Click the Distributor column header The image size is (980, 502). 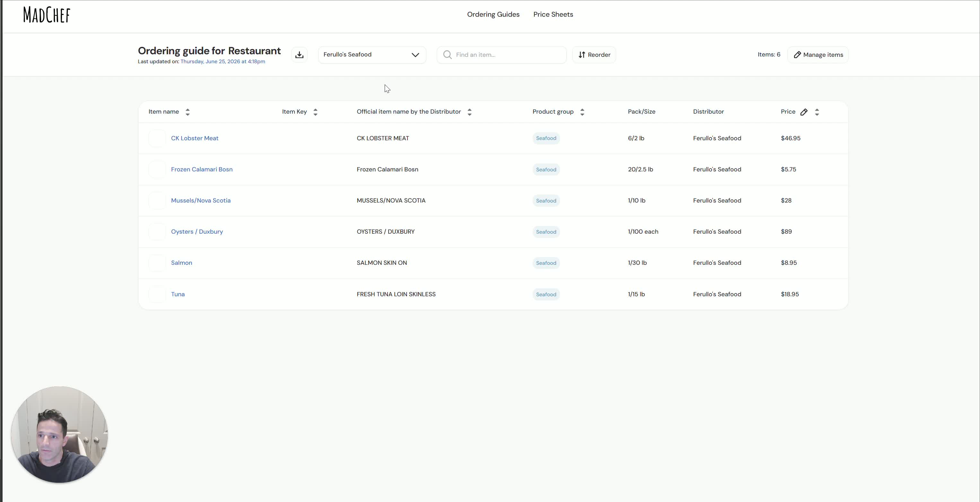point(708,112)
